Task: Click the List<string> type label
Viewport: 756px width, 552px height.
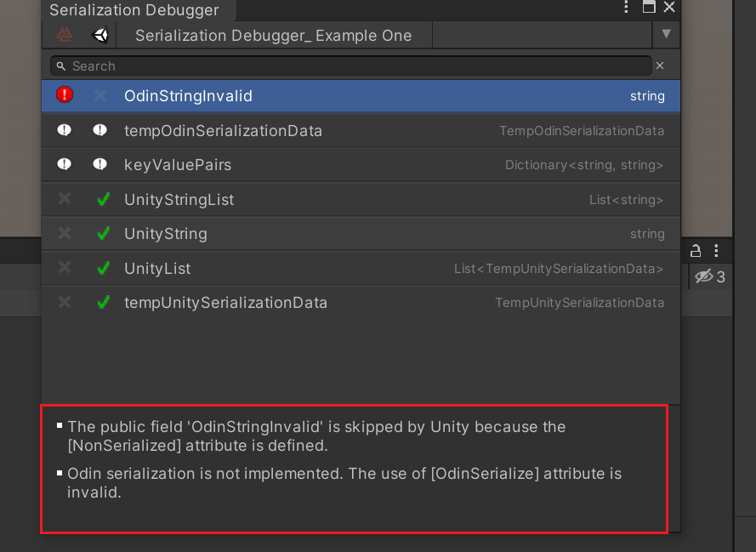Action: 626,200
